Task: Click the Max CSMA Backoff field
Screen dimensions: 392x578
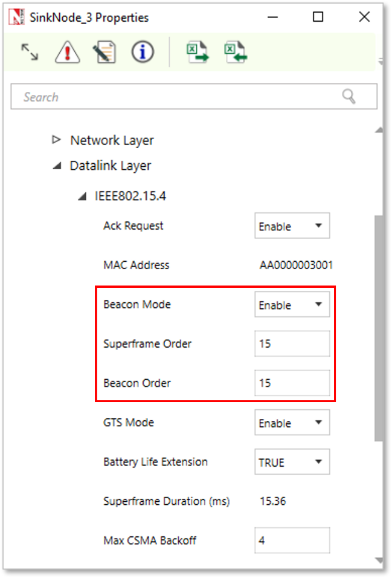Action: [x=292, y=541]
